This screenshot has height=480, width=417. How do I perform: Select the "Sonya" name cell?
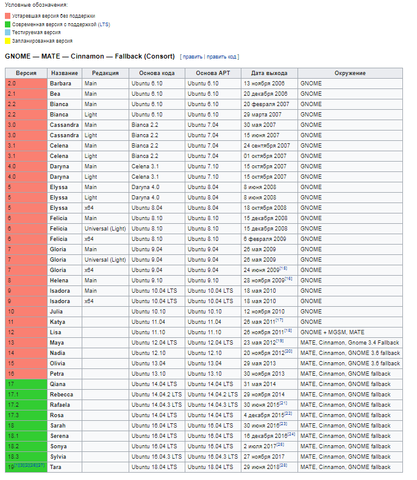pyautogui.click(x=64, y=446)
